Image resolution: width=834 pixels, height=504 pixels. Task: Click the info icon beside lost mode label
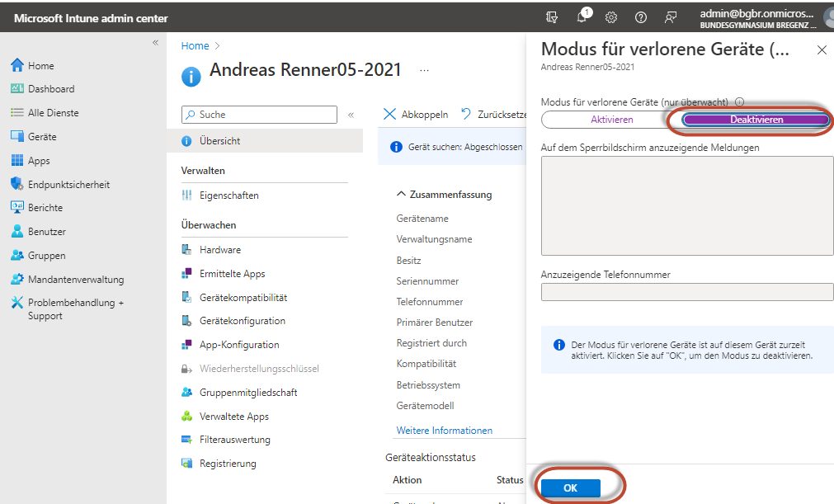739,102
